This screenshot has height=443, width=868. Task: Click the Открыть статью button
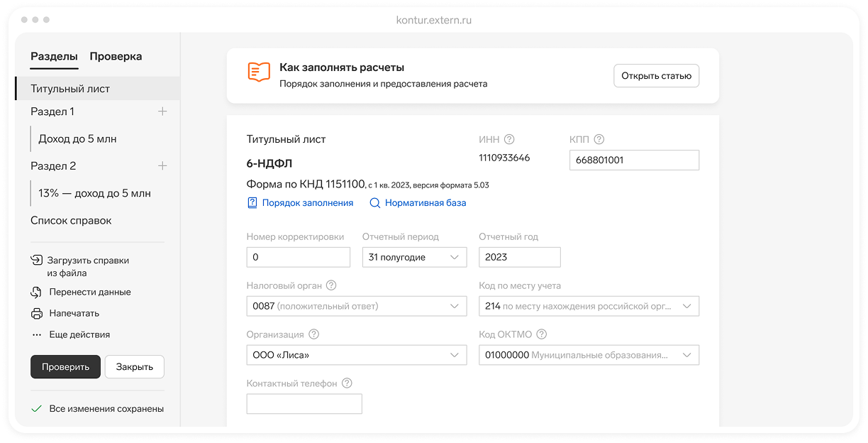coord(656,76)
